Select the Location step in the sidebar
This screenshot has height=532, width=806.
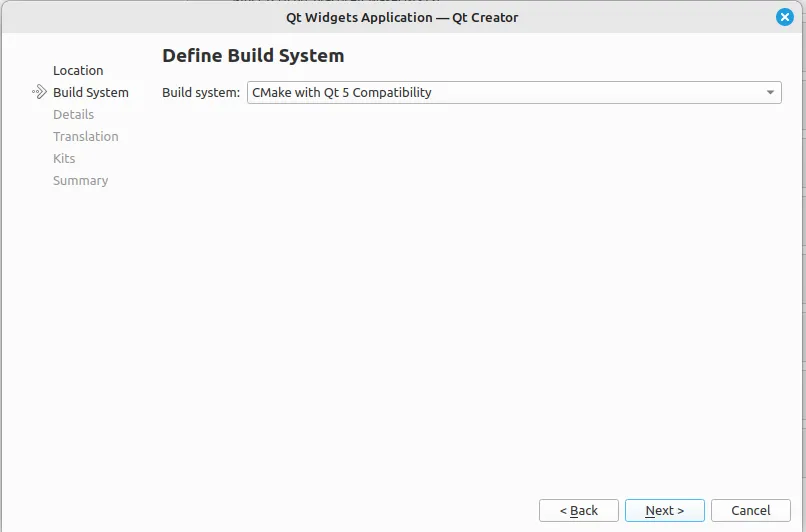pos(78,70)
